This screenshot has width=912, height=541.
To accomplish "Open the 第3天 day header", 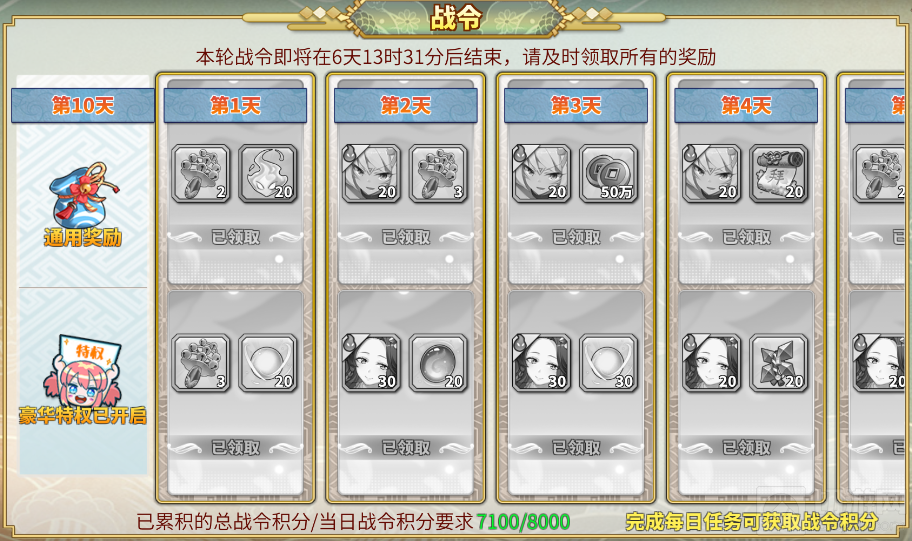I will [x=576, y=105].
